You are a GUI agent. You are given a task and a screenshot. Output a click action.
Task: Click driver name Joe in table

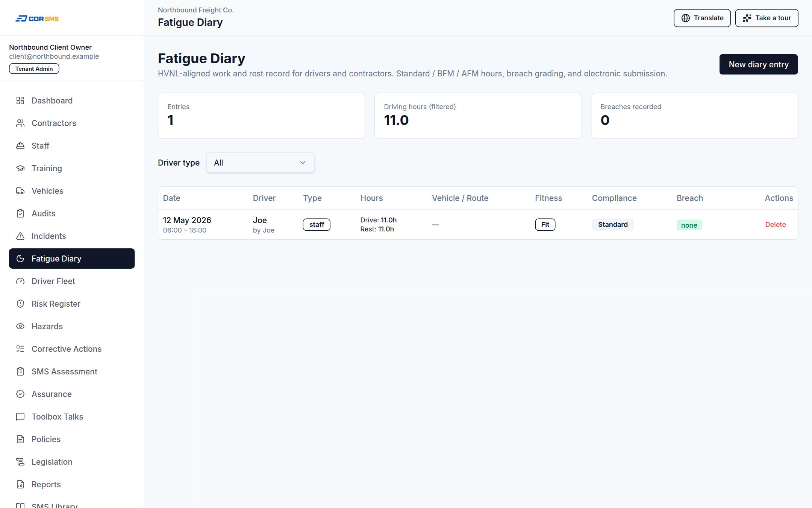tap(260, 220)
